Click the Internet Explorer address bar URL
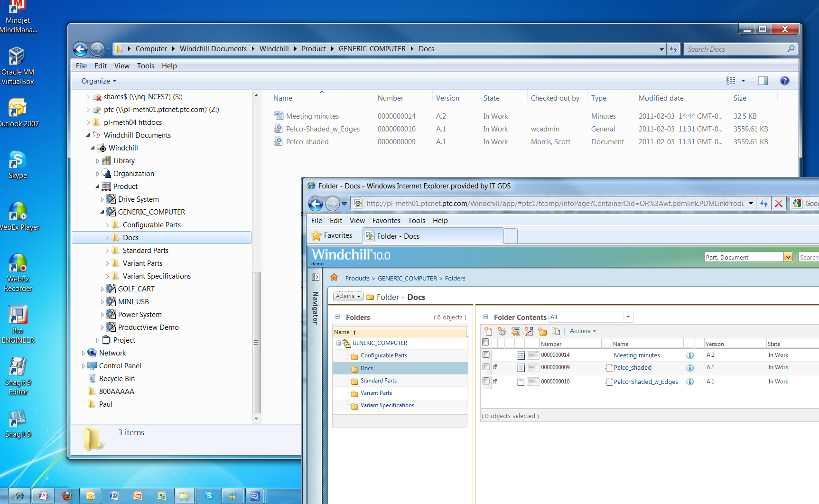Screen dimensions: 819x504 click(x=554, y=204)
